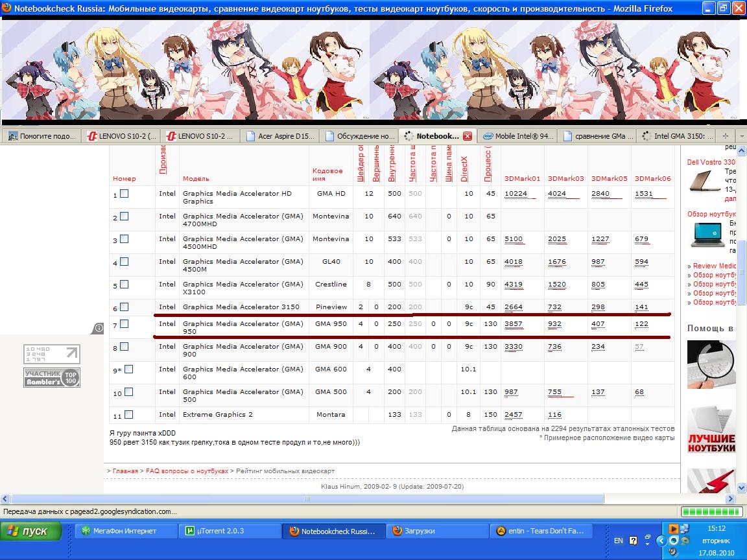Select the Pineview code name cell
The width and height of the screenshot is (747, 560).
tap(331, 307)
